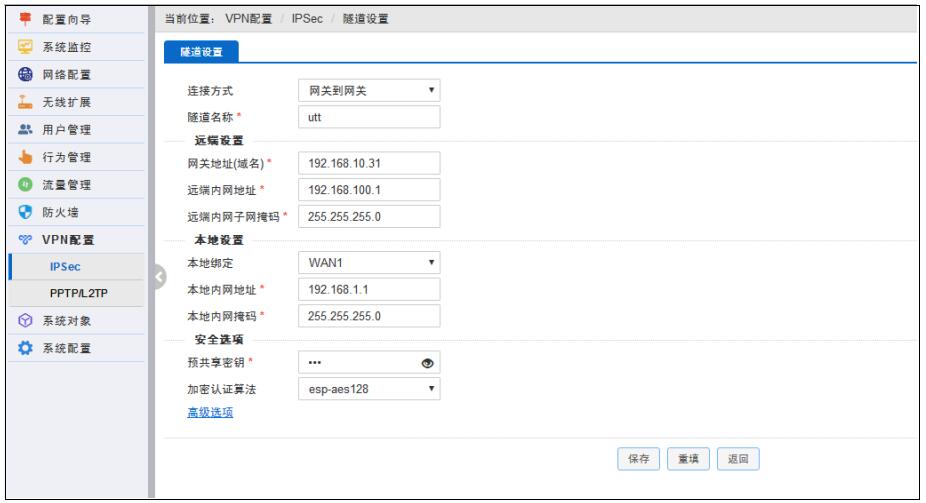926x503 pixels.
Task: Open the 连接方式 dropdown
Action: click(x=369, y=90)
